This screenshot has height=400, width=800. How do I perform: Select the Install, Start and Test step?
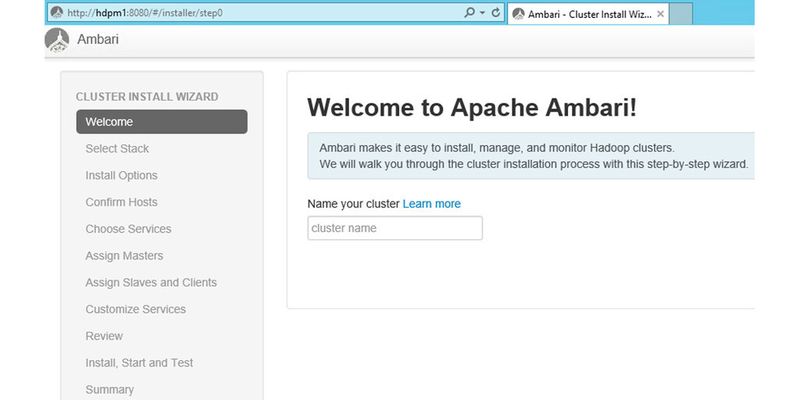tap(139, 363)
